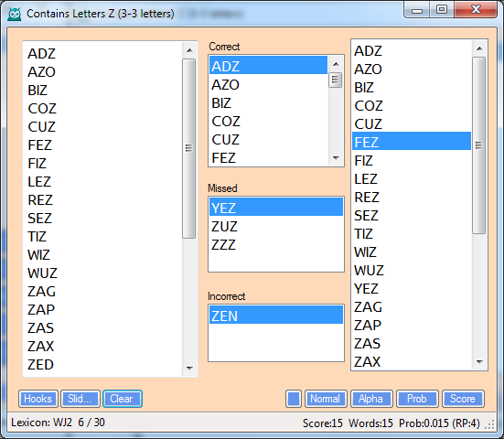Select ZEN in the Incorrect list
This screenshot has height=439, width=504.
[276, 316]
